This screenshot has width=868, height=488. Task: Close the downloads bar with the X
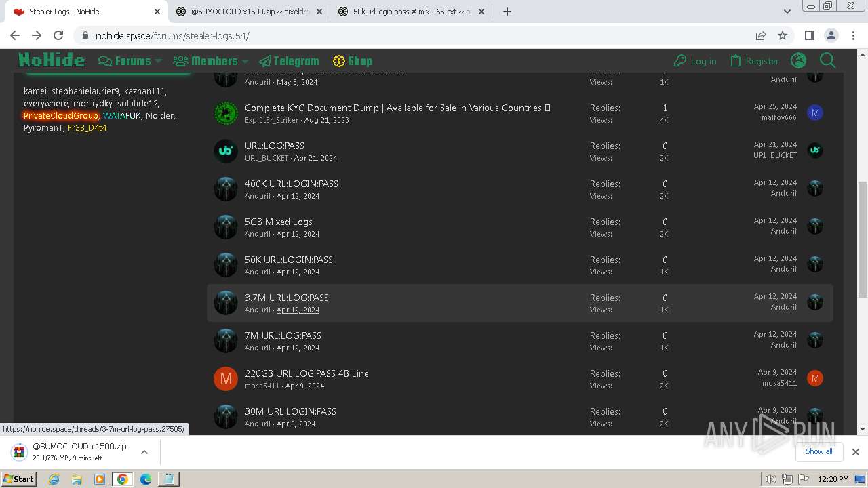(x=856, y=451)
